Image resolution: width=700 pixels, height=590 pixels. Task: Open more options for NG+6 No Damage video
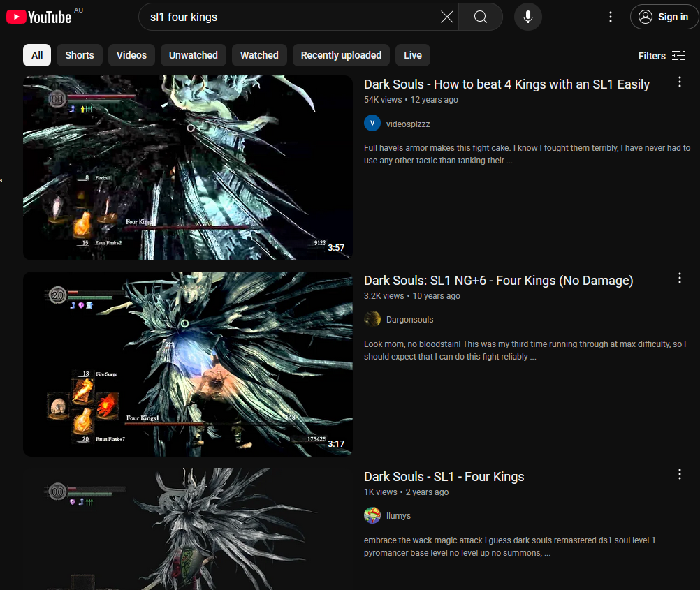coord(680,279)
